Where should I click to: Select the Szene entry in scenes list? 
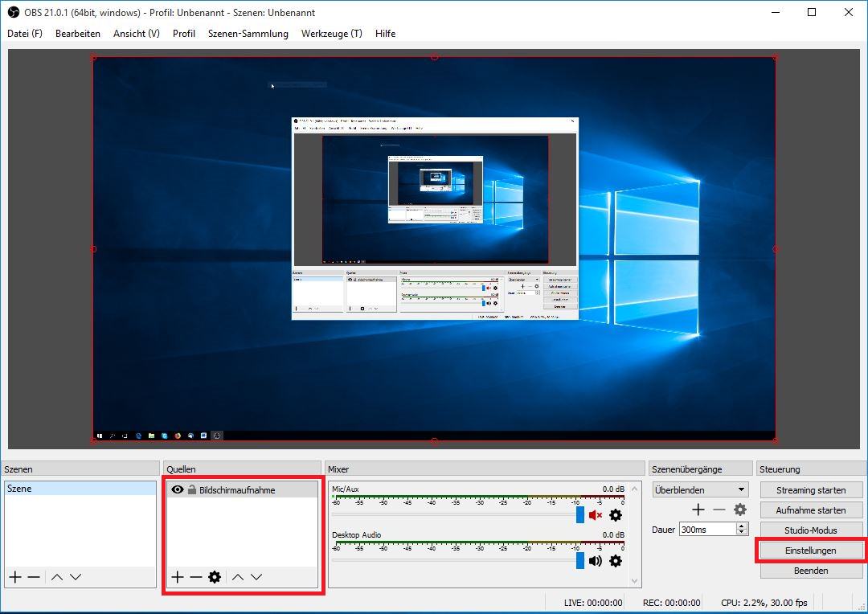[80, 489]
